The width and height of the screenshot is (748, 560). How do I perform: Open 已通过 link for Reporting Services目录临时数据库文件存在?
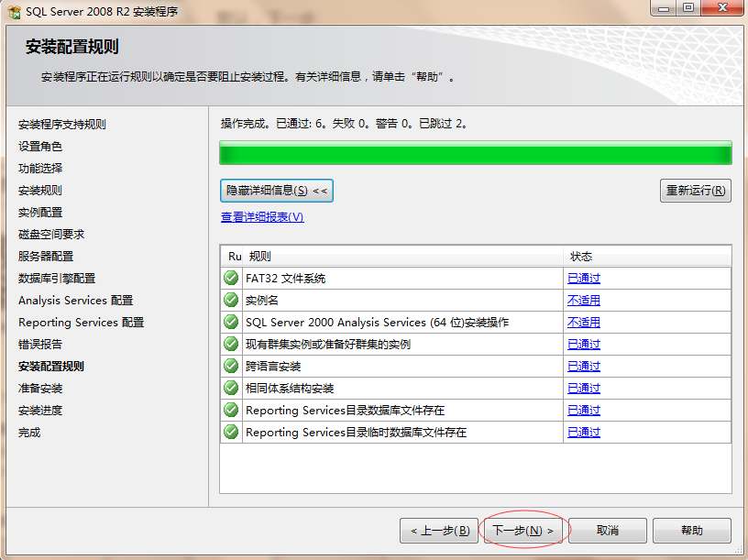click(583, 433)
